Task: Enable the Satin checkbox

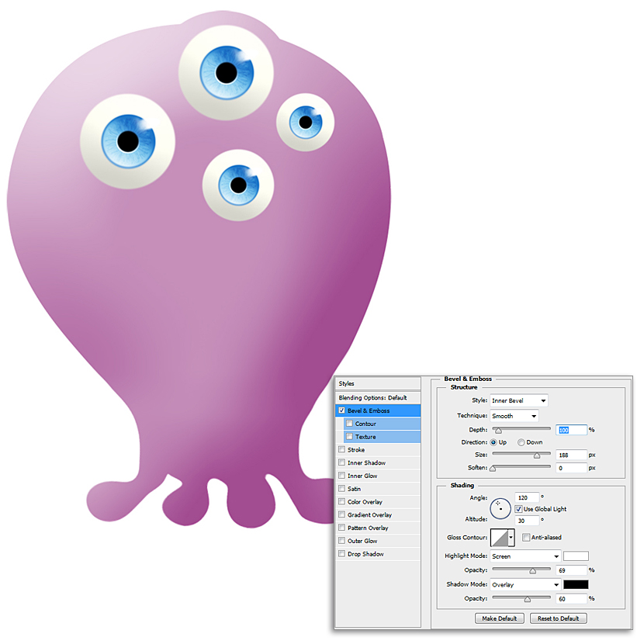Action: tap(341, 488)
